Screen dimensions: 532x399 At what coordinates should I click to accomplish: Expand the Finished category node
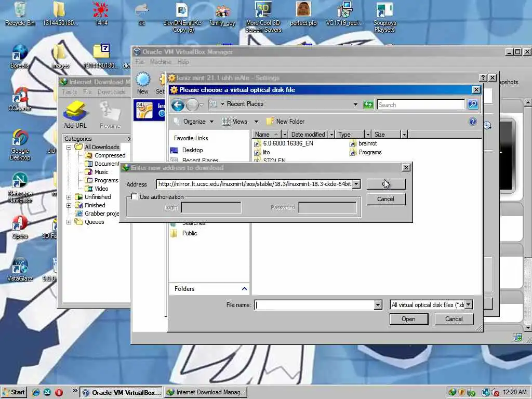point(69,205)
